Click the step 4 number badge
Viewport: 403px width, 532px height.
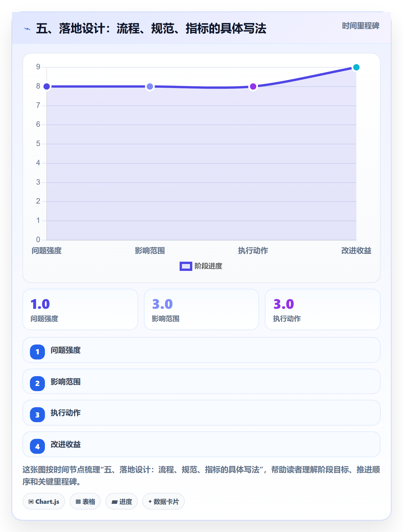coord(37,446)
